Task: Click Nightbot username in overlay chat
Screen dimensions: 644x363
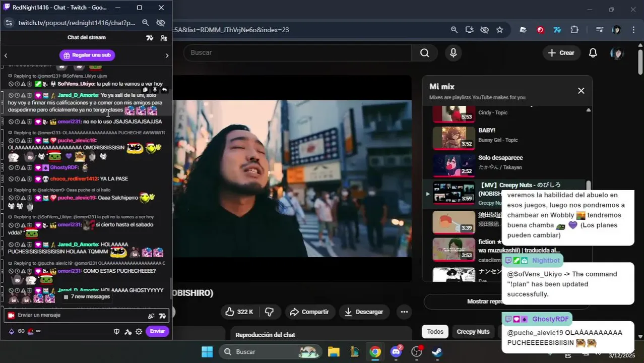Action: (x=546, y=261)
